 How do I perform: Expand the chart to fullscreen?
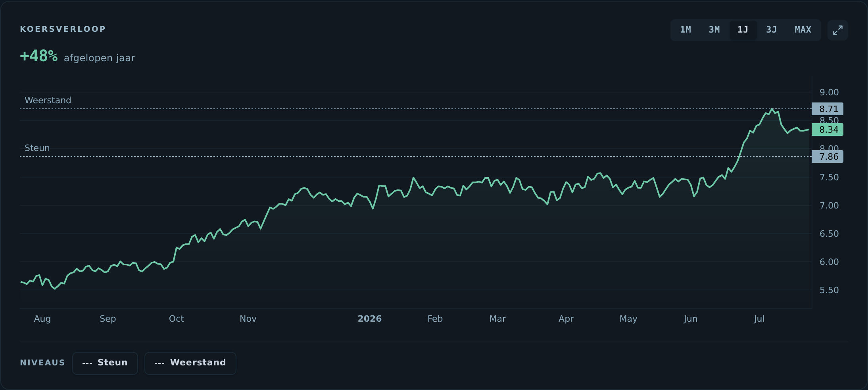(837, 30)
